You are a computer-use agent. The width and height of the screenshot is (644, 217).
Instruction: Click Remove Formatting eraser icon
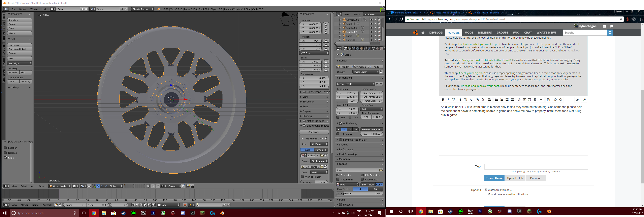[x=578, y=100]
